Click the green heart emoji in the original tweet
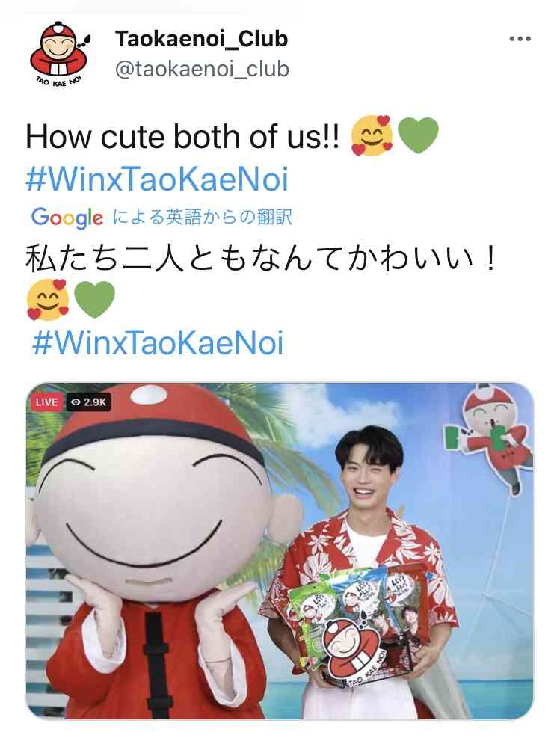Viewport: 560px width, 747px height. pyautogui.click(x=418, y=136)
